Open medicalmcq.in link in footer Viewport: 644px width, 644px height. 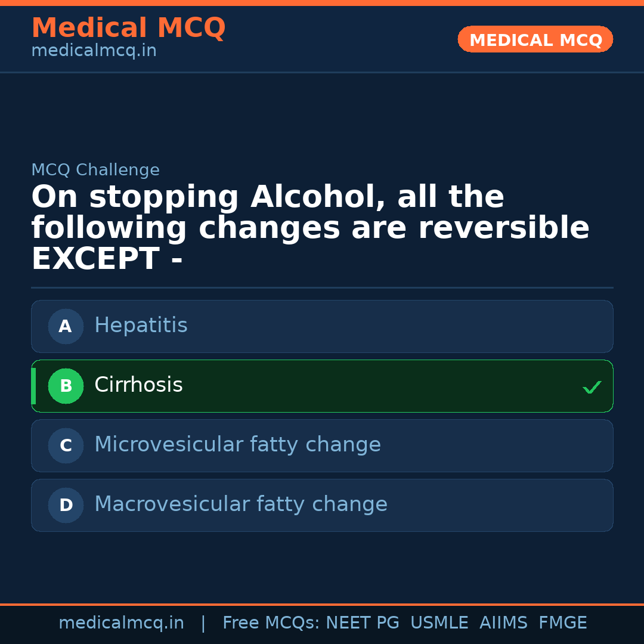coord(121,623)
